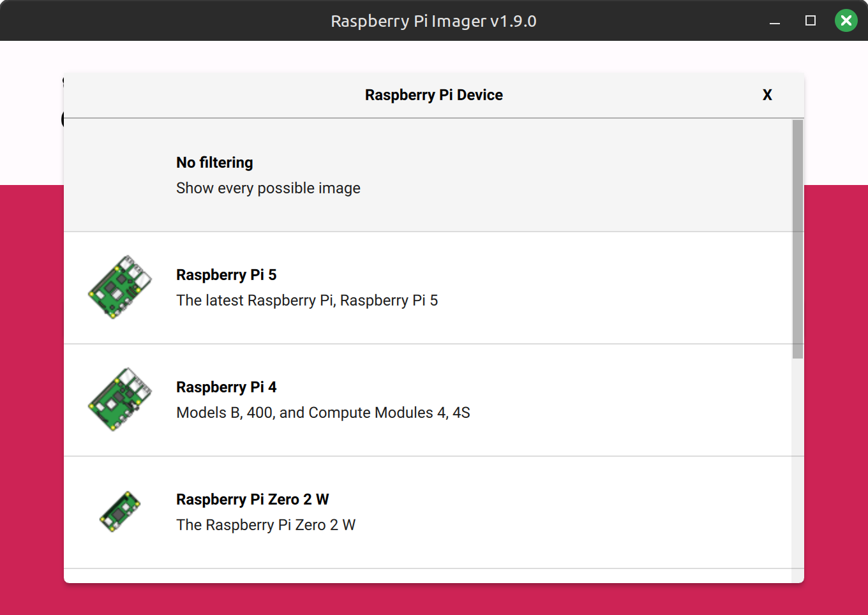The image size is (868, 615).
Task: Select the "Raspberry Pi 5" title
Action: (x=227, y=275)
